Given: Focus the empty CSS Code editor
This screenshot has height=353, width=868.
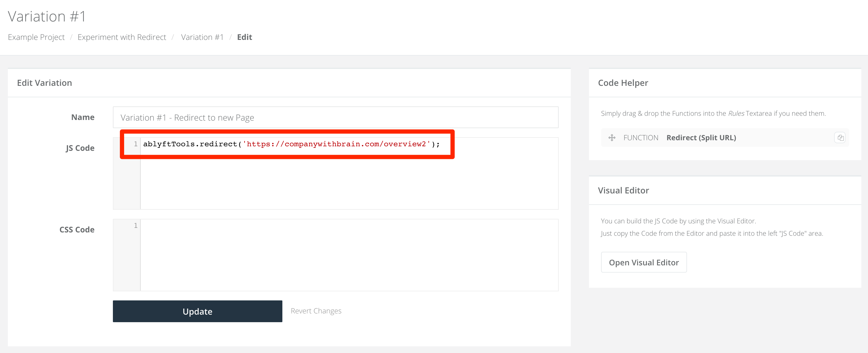Looking at the screenshot, I should [349, 255].
